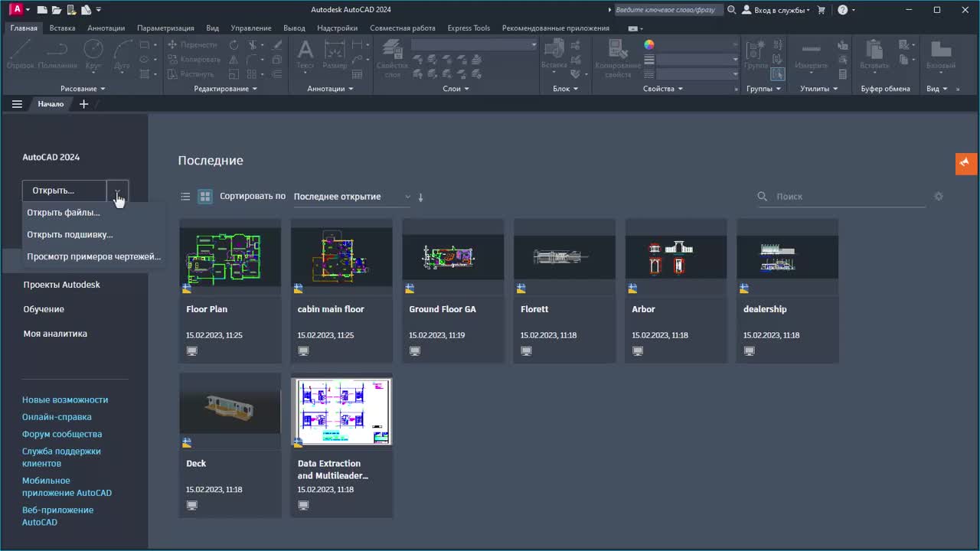Expand the Утилиты panel

818,89
